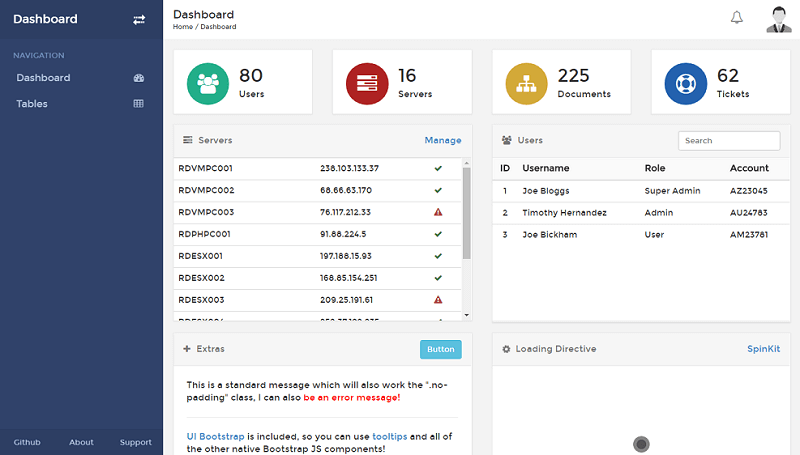Click account number AM23781
The height and width of the screenshot is (455, 800).
point(748,235)
